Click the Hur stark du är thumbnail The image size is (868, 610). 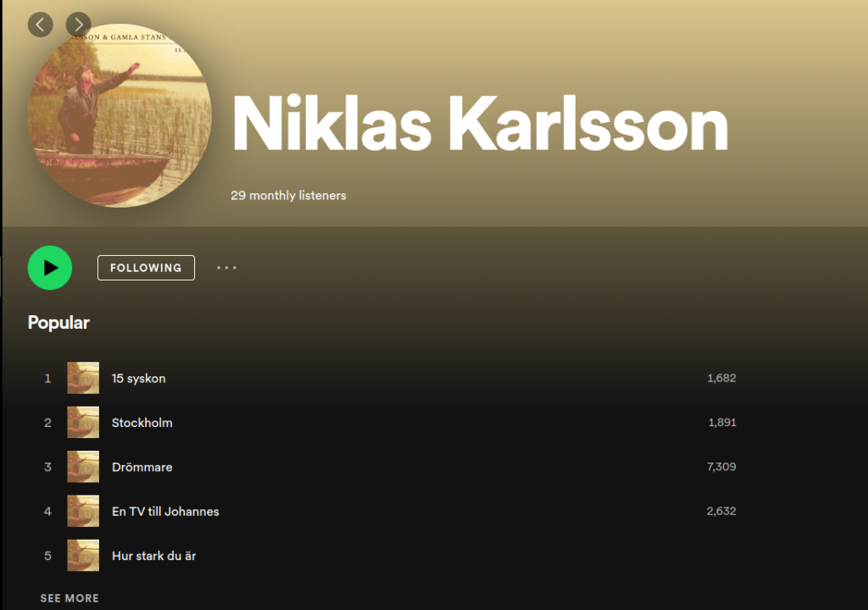(83, 555)
